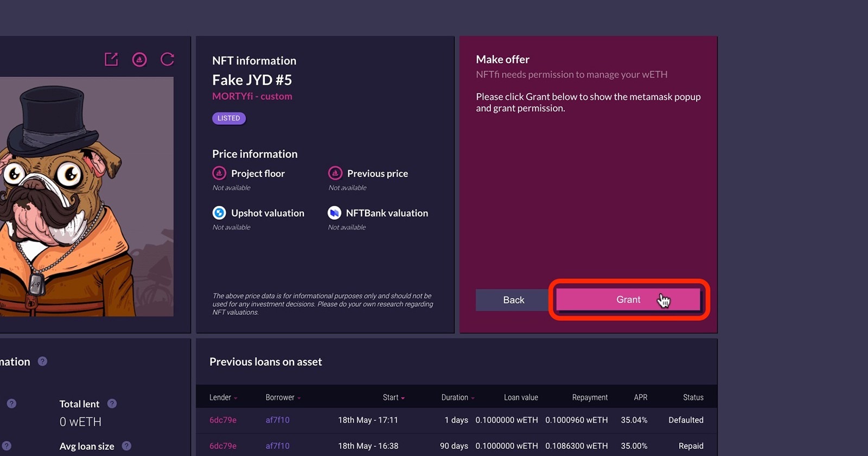Click the Repaid status cell
Viewport: 868px width, 456px height.
coord(691,446)
